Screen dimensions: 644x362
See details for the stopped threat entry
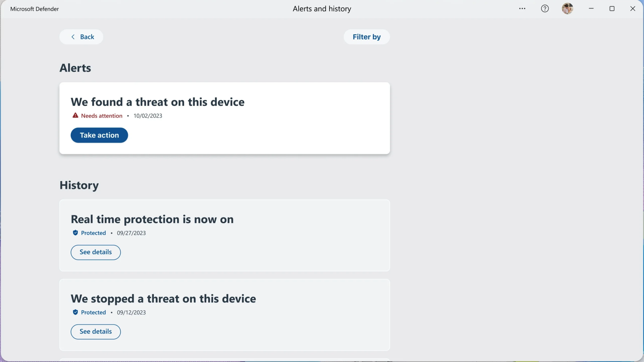pos(96,332)
